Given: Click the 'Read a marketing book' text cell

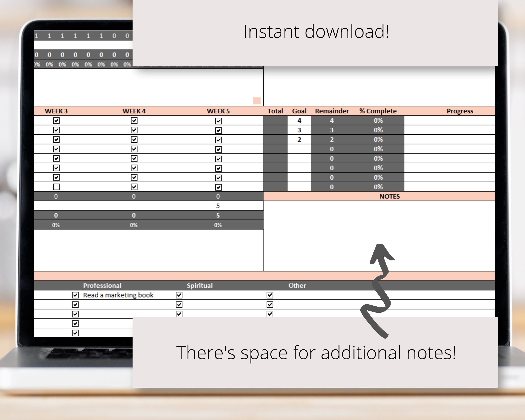Looking at the screenshot, I should pyautogui.click(x=118, y=295).
